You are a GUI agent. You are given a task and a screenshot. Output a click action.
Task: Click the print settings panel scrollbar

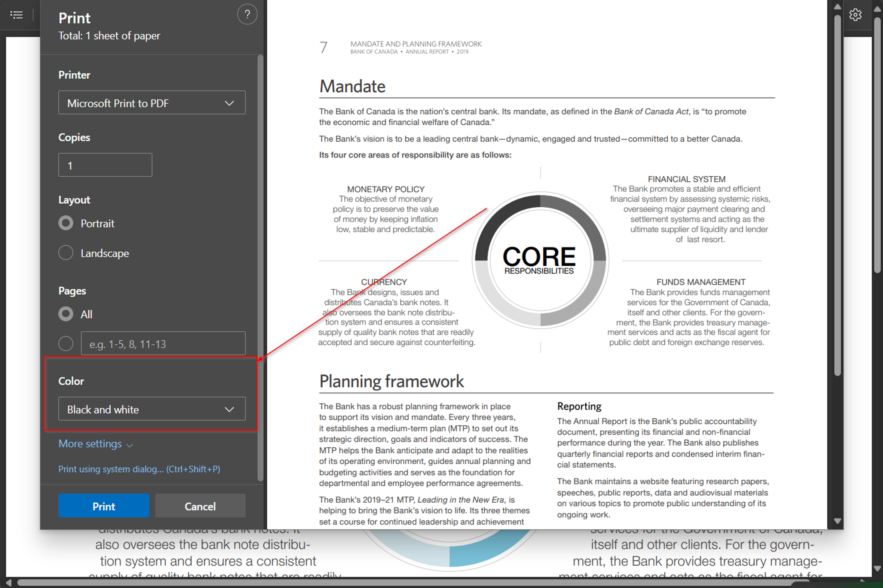[x=260, y=268]
